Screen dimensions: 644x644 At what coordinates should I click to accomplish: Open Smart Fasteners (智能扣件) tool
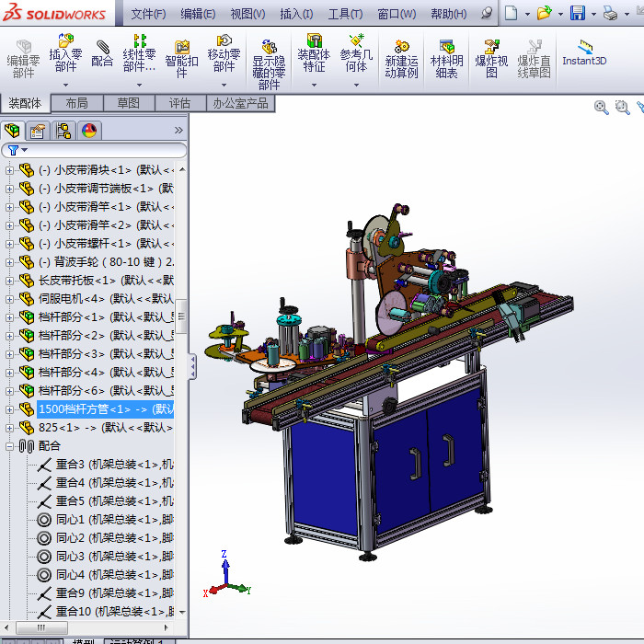coord(181,59)
